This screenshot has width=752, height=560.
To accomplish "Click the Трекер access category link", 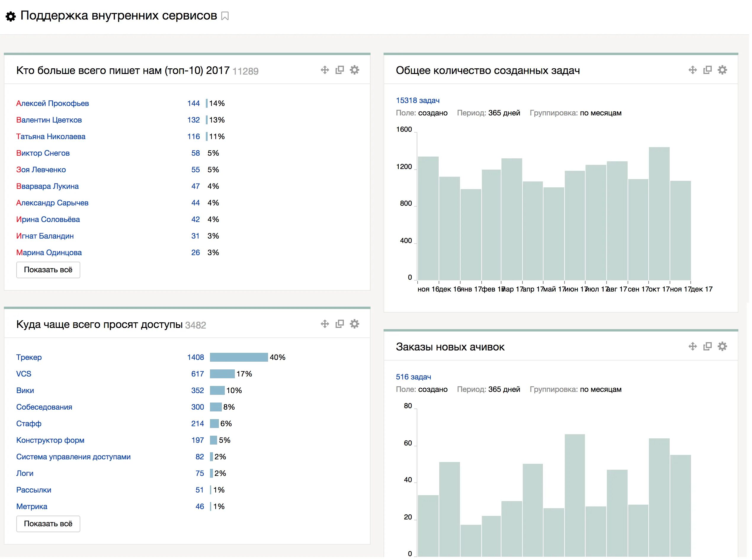I will tap(29, 357).
